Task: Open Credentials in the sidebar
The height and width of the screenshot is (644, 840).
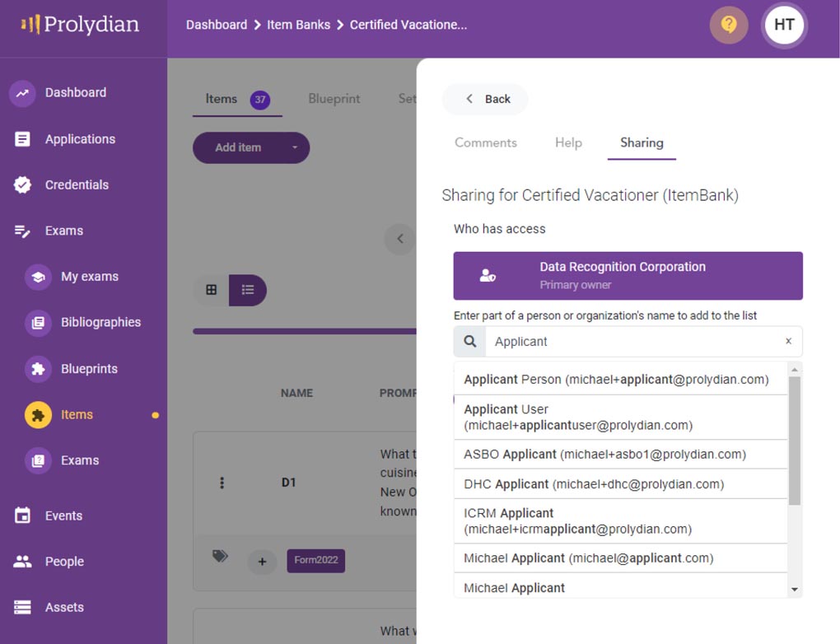Action: pyautogui.click(x=77, y=184)
